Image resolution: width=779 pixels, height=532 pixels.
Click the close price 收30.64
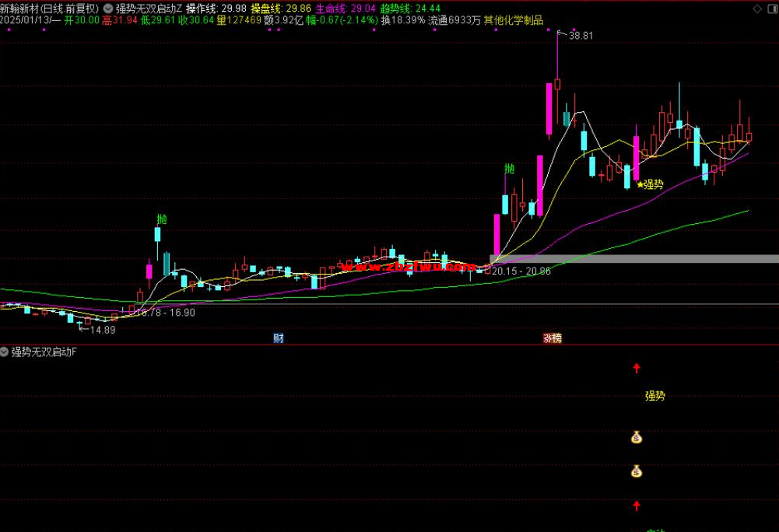pyautogui.click(x=196, y=20)
